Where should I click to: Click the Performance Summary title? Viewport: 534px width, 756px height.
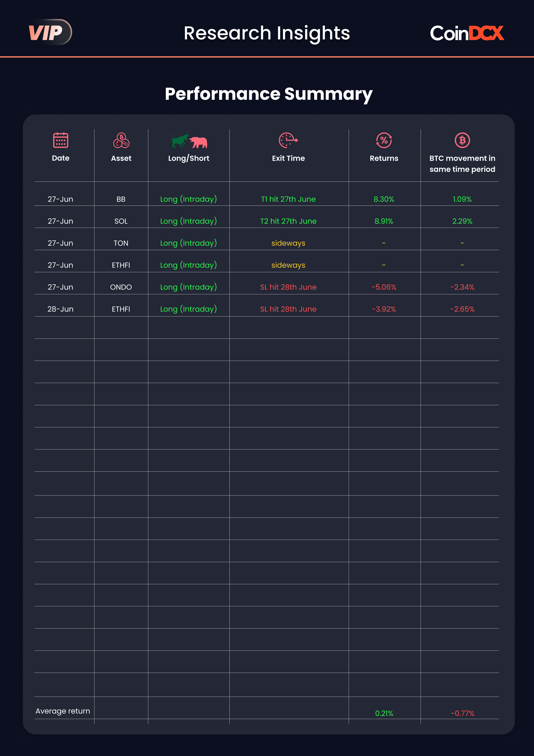click(x=269, y=94)
